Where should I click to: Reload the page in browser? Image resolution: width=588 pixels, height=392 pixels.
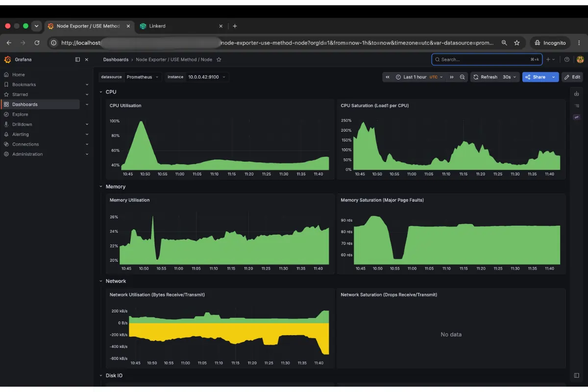tap(37, 43)
